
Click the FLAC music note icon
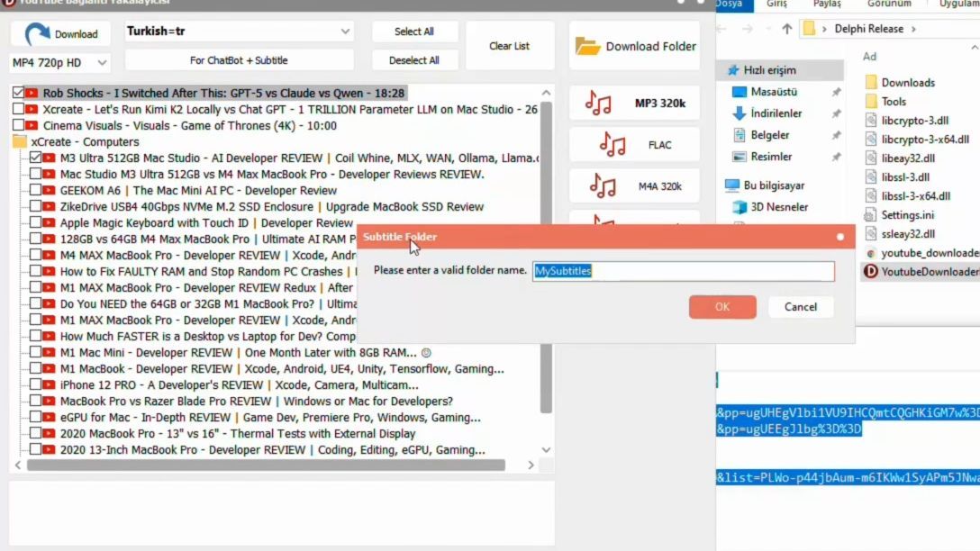click(612, 145)
